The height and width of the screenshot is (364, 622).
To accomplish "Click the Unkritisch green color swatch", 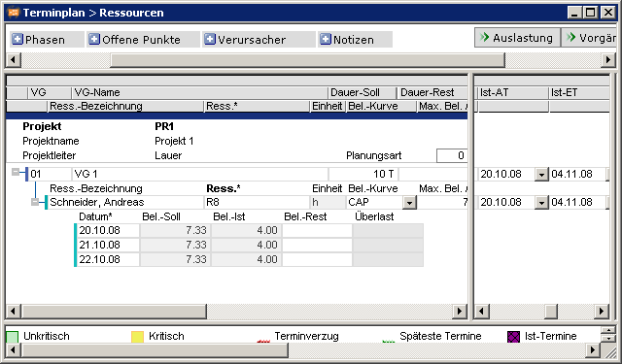I will coord(13,337).
